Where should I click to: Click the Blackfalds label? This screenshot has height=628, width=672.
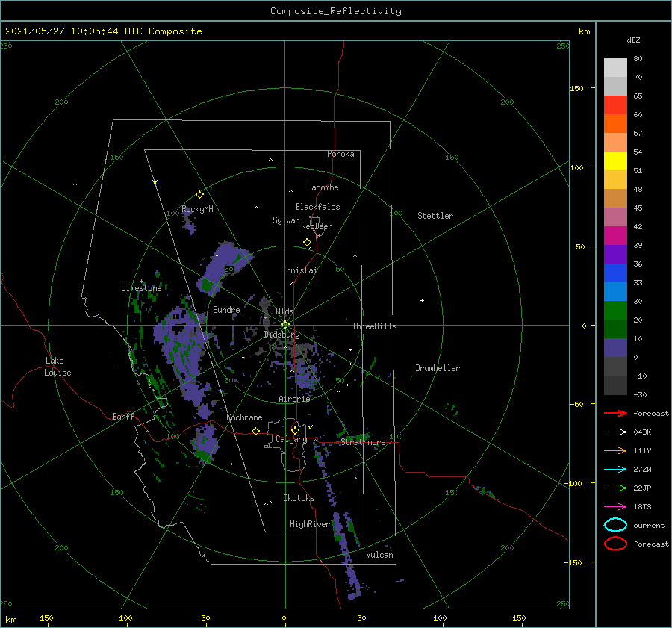point(317,207)
